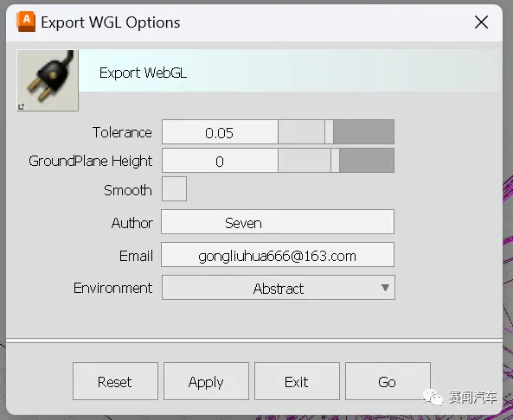The width and height of the screenshot is (513, 420).
Task: Click the dark end of the Tolerance slider track
Action: tap(364, 132)
